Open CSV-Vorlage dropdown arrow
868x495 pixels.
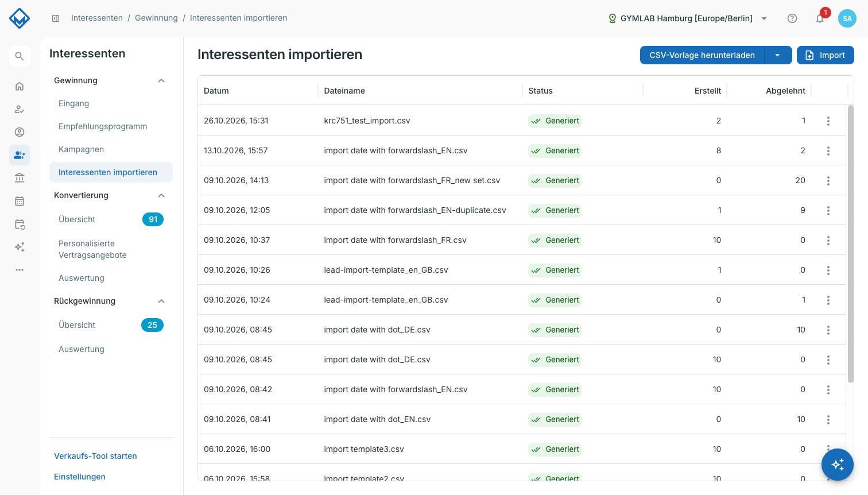tap(778, 55)
